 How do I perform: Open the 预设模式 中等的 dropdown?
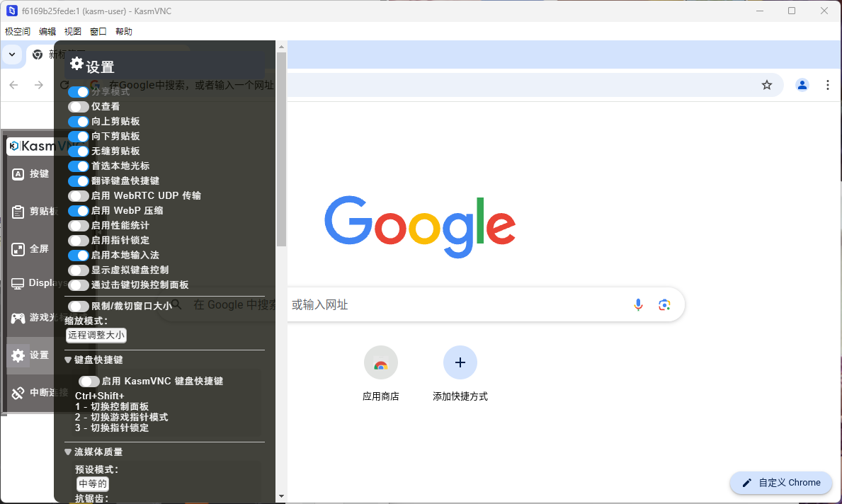click(92, 483)
